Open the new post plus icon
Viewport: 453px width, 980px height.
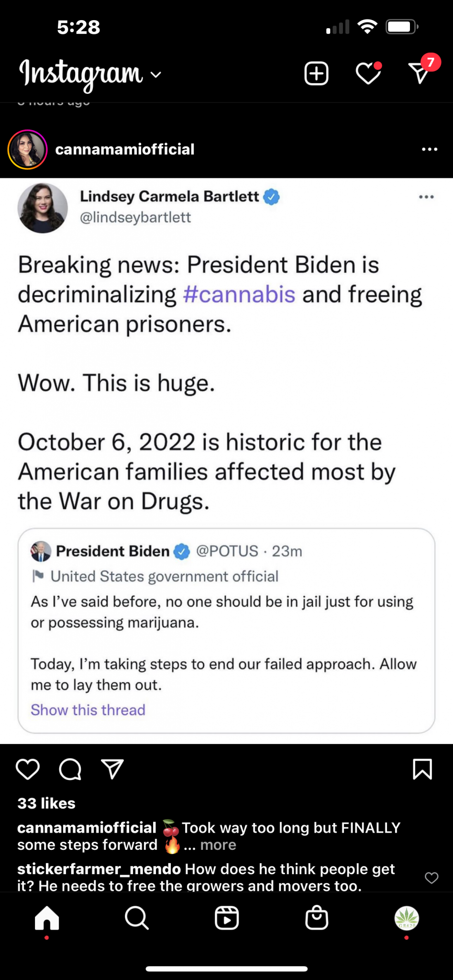click(316, 74)
